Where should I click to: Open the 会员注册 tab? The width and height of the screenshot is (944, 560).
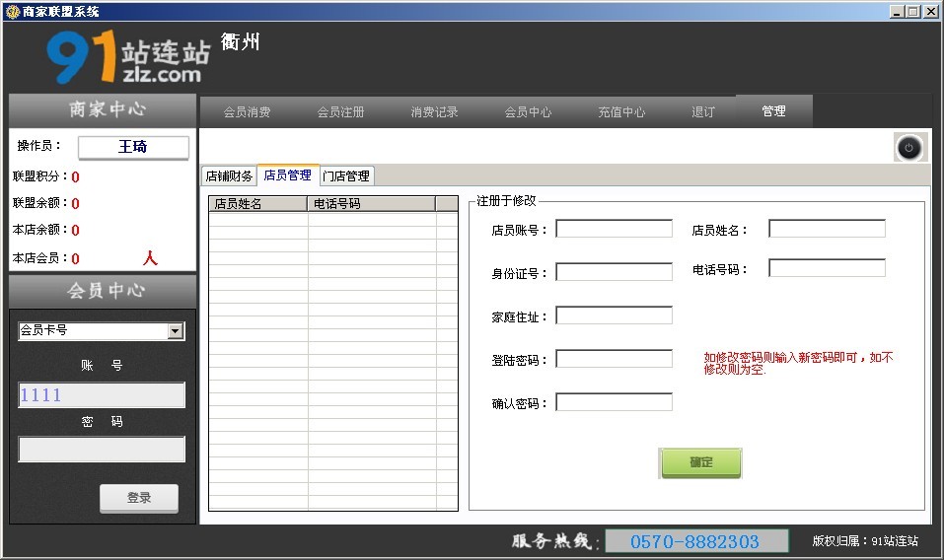340,112
